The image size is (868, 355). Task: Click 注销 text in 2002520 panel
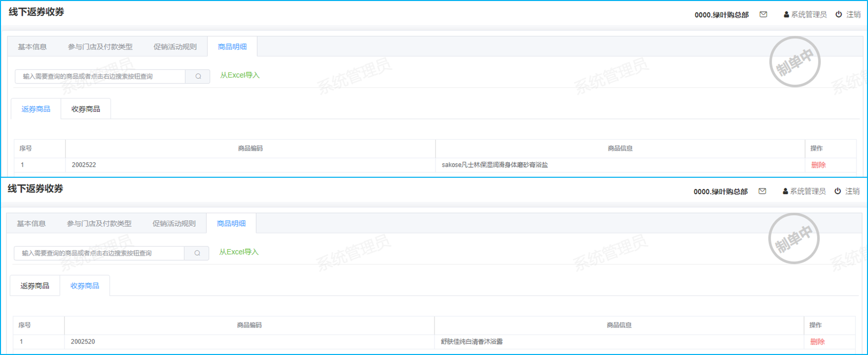click(x=853, y=191)
